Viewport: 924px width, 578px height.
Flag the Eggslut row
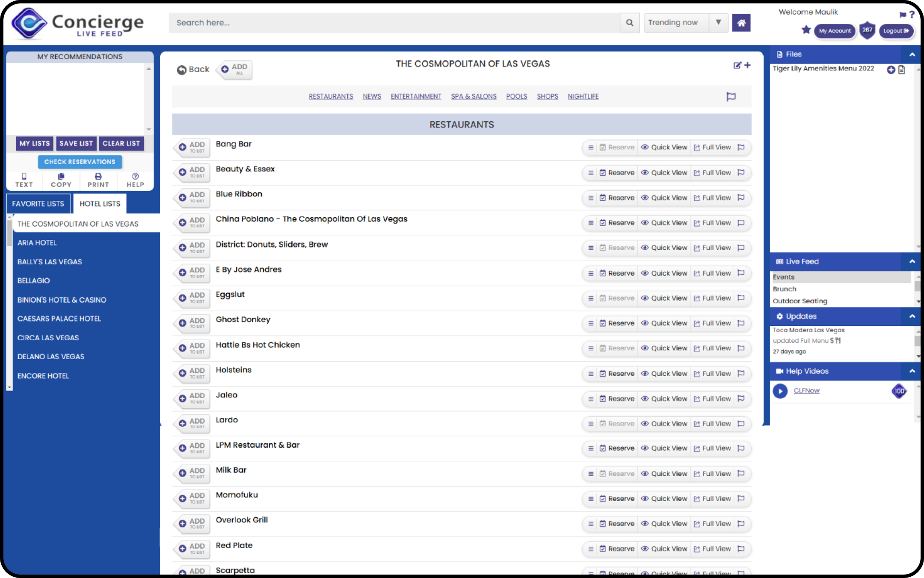point(741,298)
